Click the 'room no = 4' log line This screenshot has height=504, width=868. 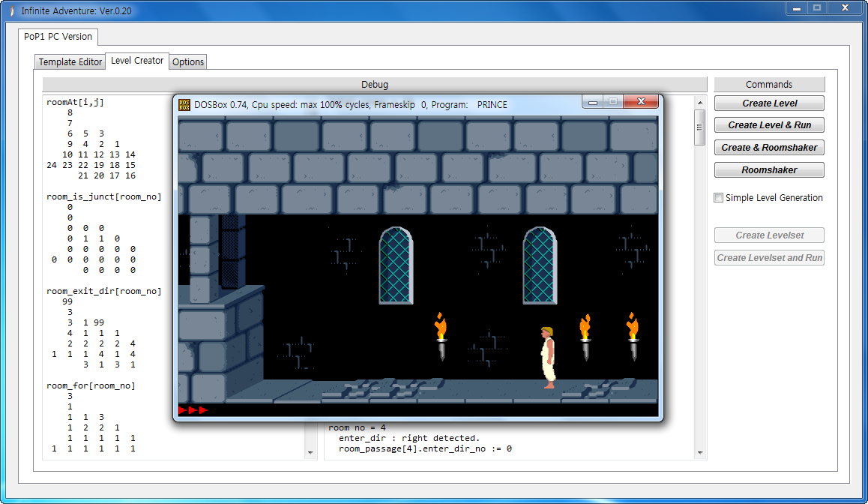coord(357,427)
